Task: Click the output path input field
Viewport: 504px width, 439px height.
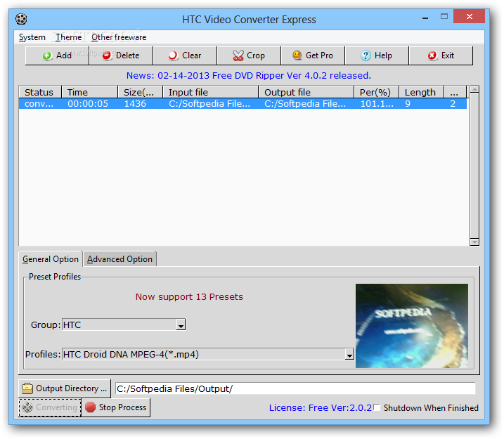Action: click(x=295, y=389)
